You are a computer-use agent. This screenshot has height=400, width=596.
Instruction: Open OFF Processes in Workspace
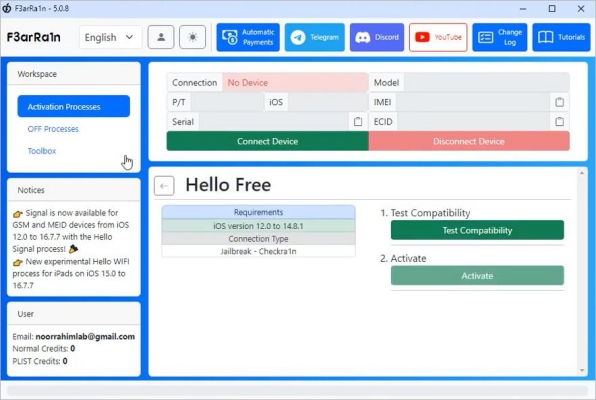click(x=53, y=129)
